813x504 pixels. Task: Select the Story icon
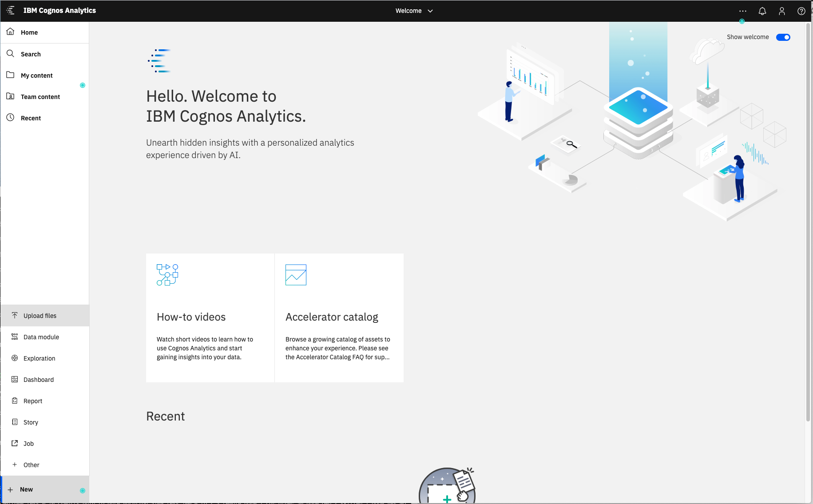[15, 422]
